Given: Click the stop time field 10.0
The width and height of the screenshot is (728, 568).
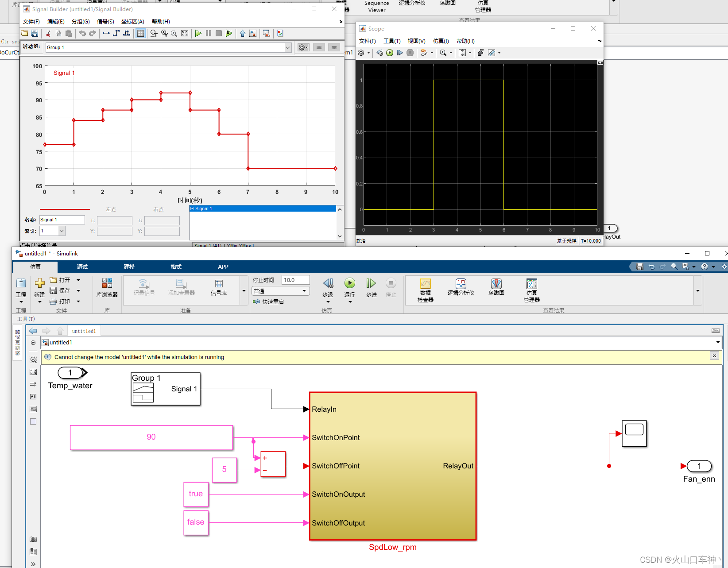Looking at the screenshot, I should click(x=296, y=280).
